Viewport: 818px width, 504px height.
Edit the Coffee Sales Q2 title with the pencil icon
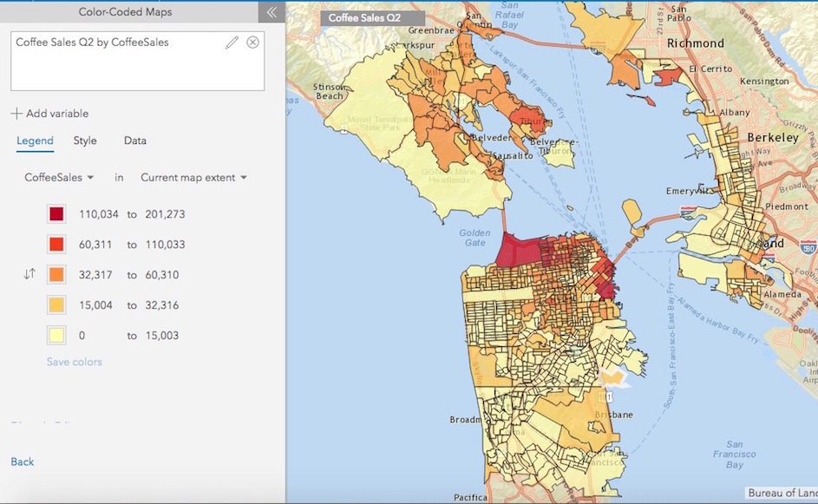click(x=232, y=43)
